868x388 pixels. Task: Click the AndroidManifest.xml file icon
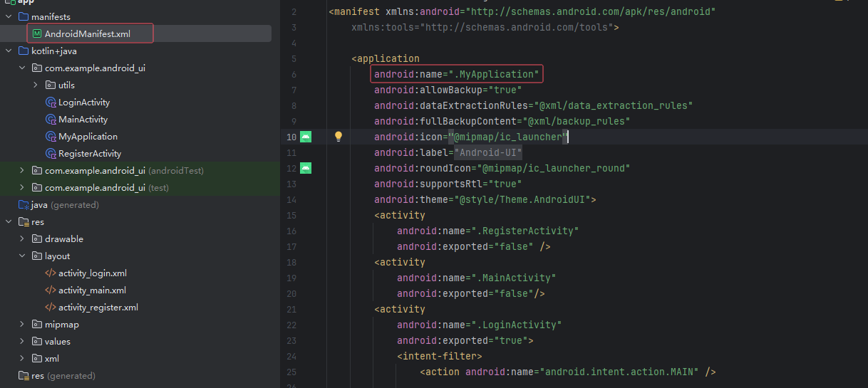tap(37, 33)
